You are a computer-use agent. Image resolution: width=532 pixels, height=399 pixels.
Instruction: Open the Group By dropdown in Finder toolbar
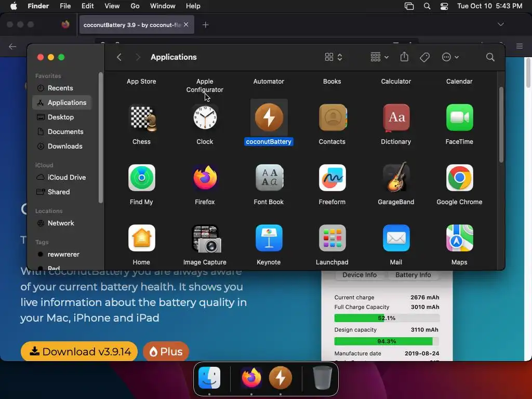(379, 57)
